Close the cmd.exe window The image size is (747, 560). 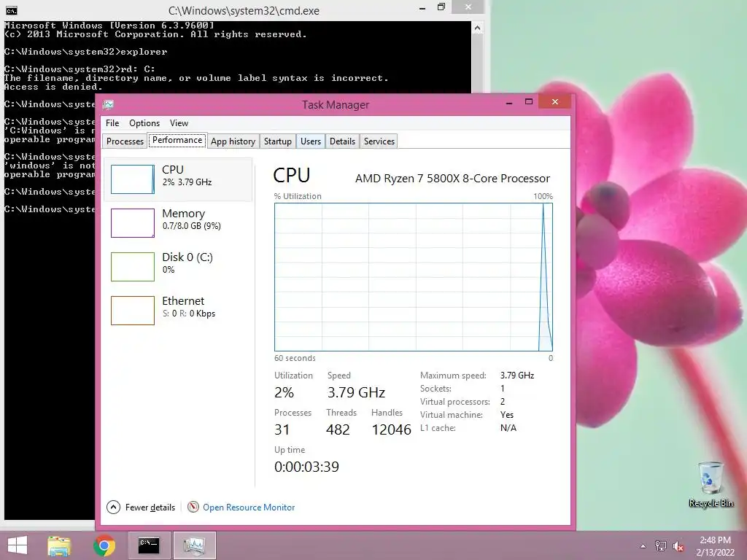(468, 7)
